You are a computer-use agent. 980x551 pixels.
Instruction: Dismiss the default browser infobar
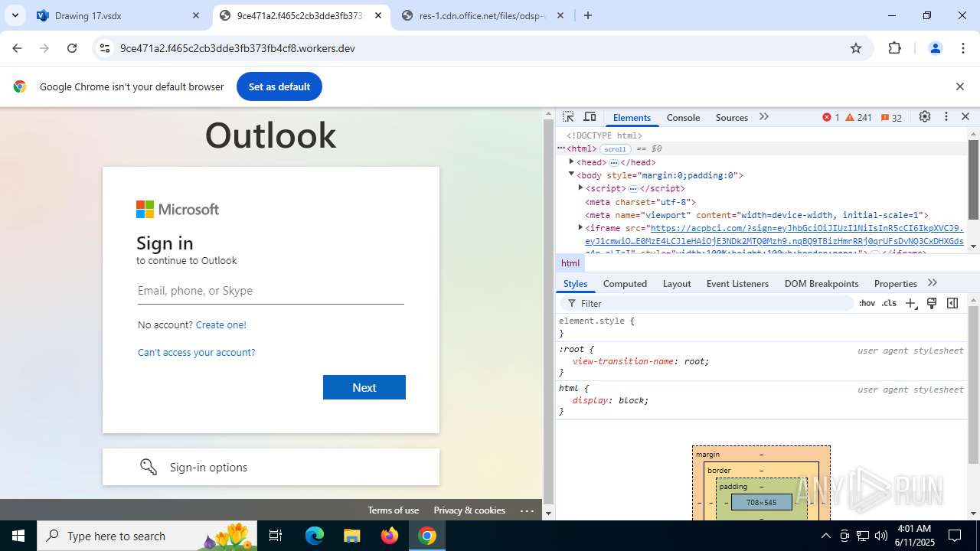point(959,86)
